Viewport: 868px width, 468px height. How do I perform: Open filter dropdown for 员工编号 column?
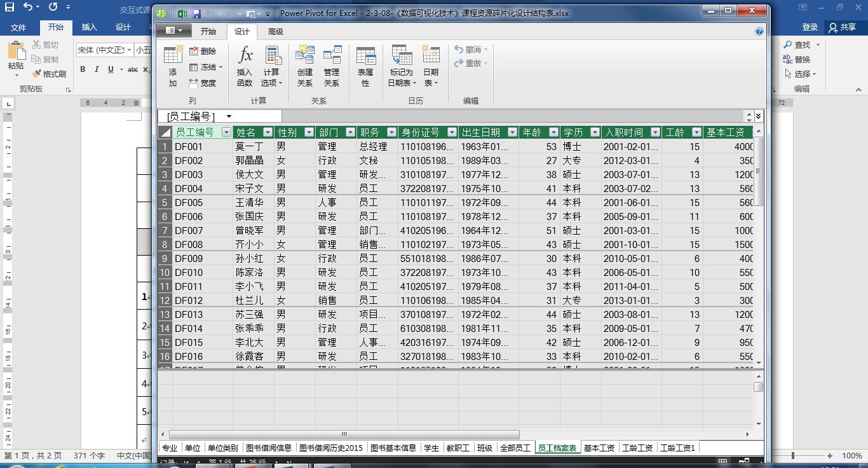(x=226, y=132)
